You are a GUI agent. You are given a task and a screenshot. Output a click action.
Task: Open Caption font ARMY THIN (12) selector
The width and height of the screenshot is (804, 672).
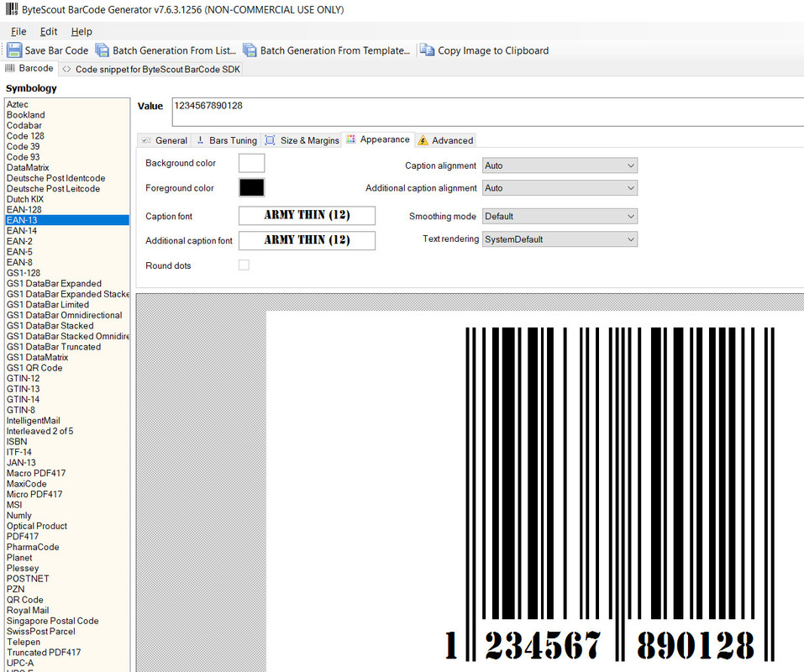click(307, 215)
